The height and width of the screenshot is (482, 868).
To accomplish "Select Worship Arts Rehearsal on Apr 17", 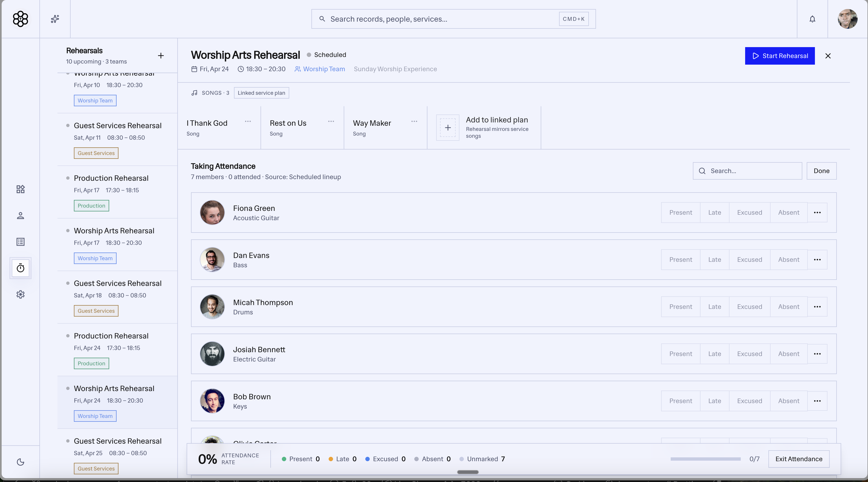I will [x=117, y=245].
